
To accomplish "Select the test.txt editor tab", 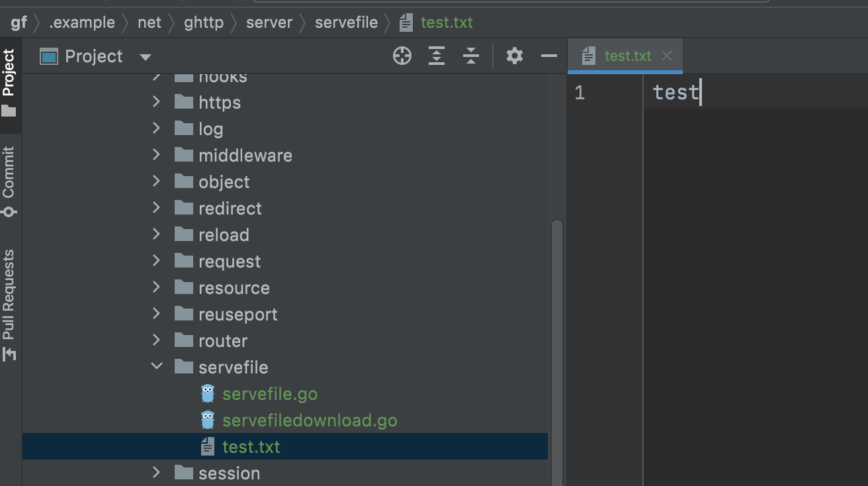I will pyautogui.click(x=627, y=56).
